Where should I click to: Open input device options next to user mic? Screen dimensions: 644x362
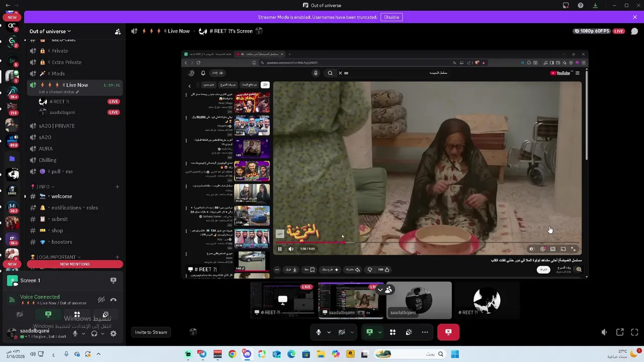(x=83, y=333)
